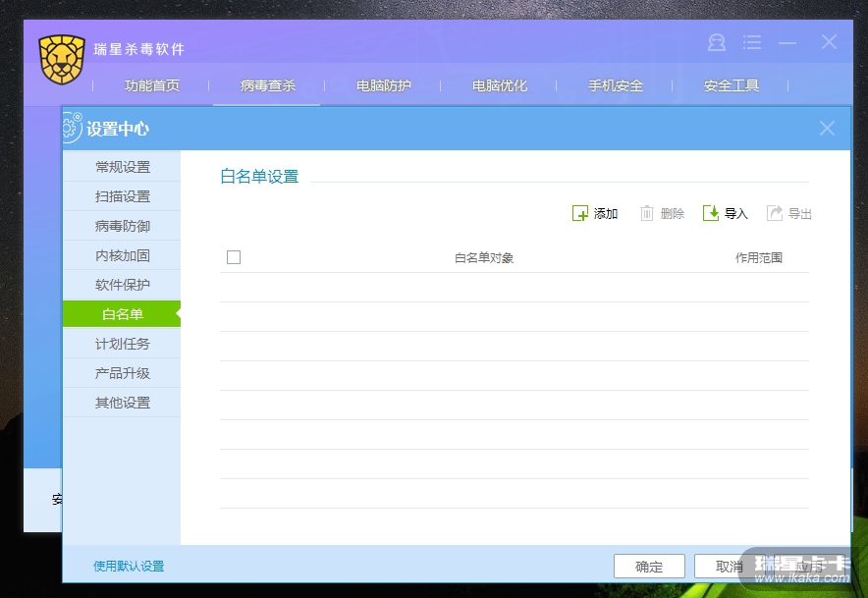Confirm settings with the 确定 button

pyautogui.click(x=649, y=566)
